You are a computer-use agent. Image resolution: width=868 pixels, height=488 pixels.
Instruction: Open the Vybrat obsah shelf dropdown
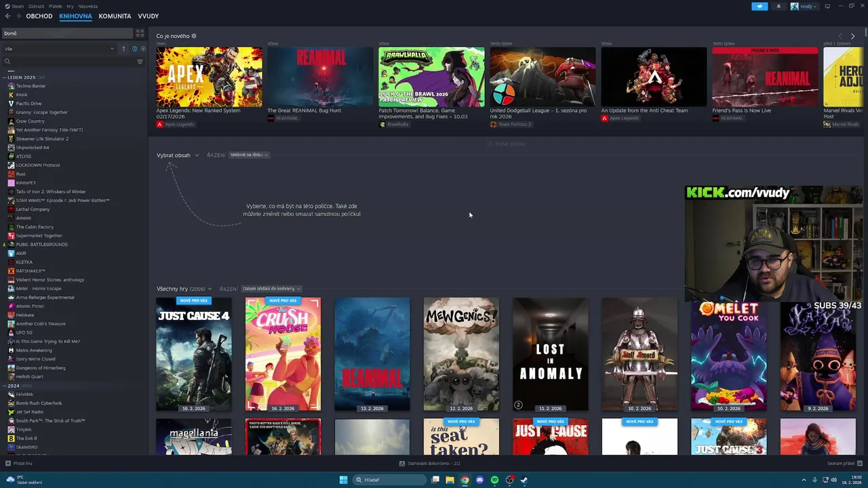coord(178,155)
